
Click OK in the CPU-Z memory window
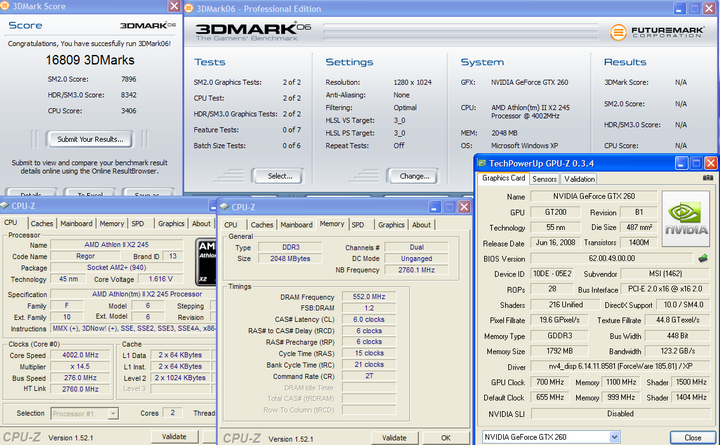pyautogui.click(x=446, y=438)
